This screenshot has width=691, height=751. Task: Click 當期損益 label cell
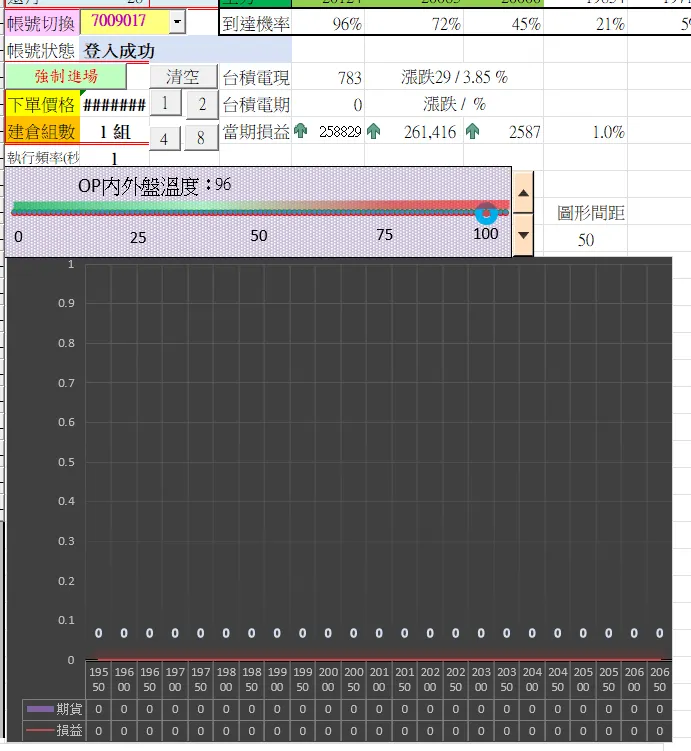pyautogui.click(x=256, y=132)
